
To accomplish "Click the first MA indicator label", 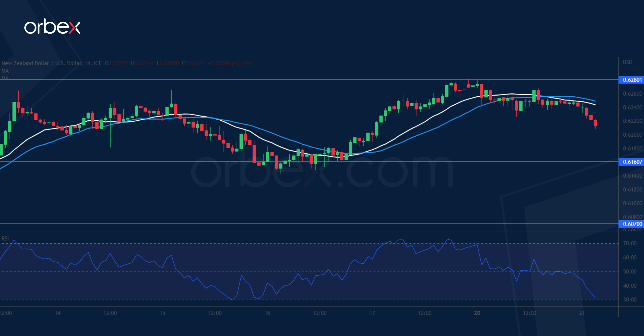I will coord(5,71).
